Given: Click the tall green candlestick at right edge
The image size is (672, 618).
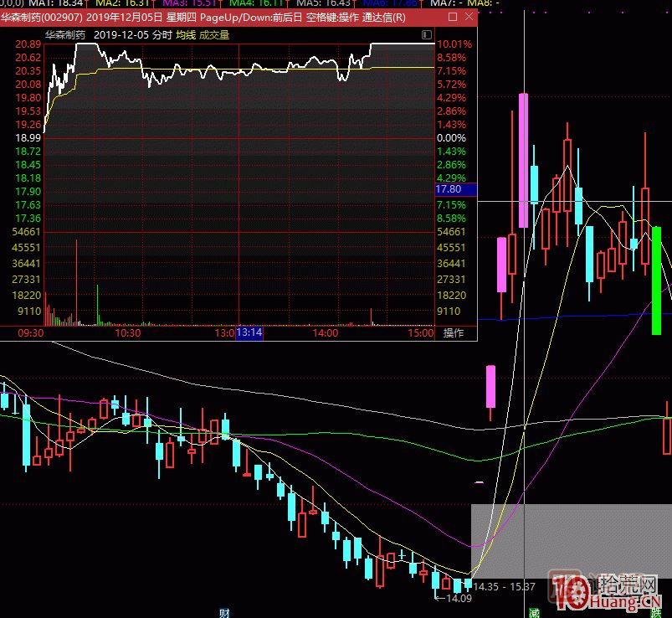Looking at the screenshot, I should (x=657, y=281).
